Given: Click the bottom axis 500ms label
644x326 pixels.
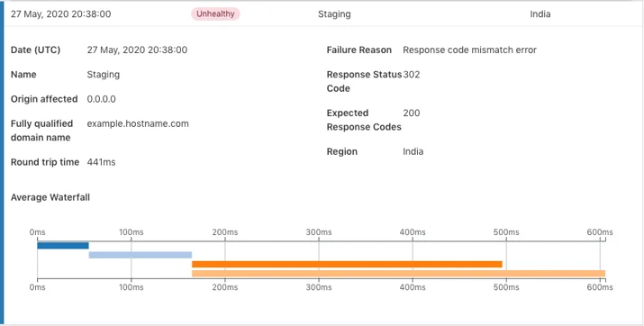Looking at the screenshot, I should click(x=506, y=287).
